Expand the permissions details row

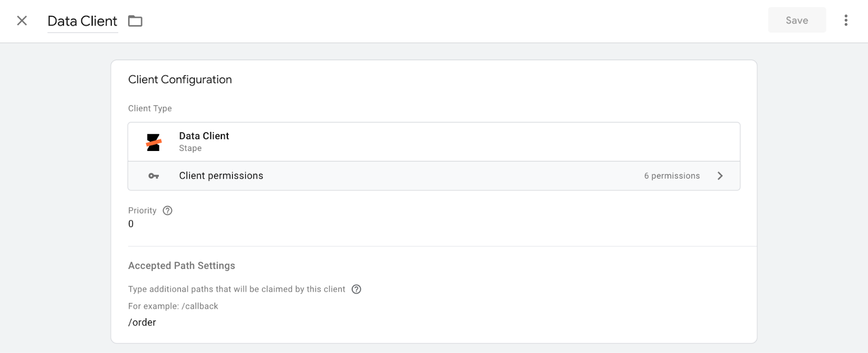click(x=434, y=175)
